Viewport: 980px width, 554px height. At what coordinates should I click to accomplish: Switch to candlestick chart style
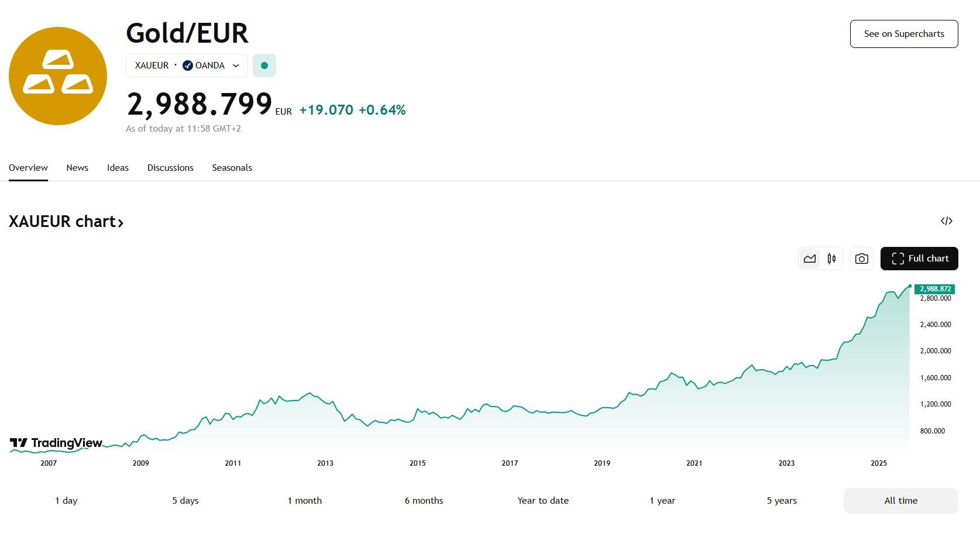[x=831, y=259]
